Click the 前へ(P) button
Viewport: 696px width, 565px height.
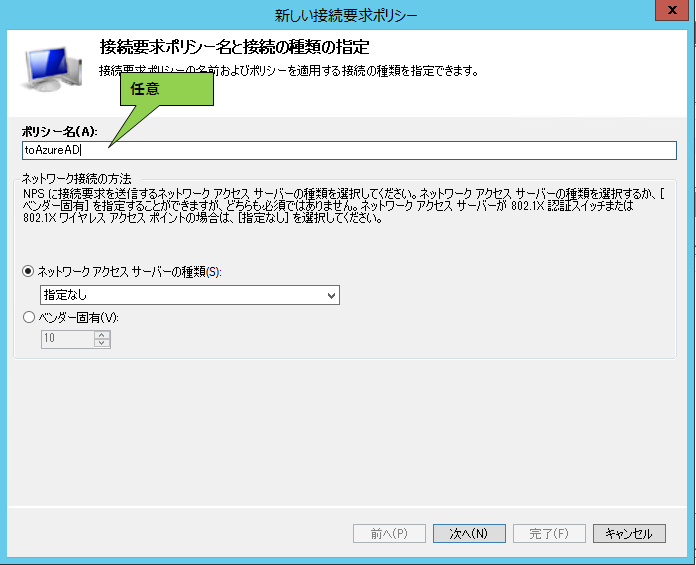[x=389, y=533]
